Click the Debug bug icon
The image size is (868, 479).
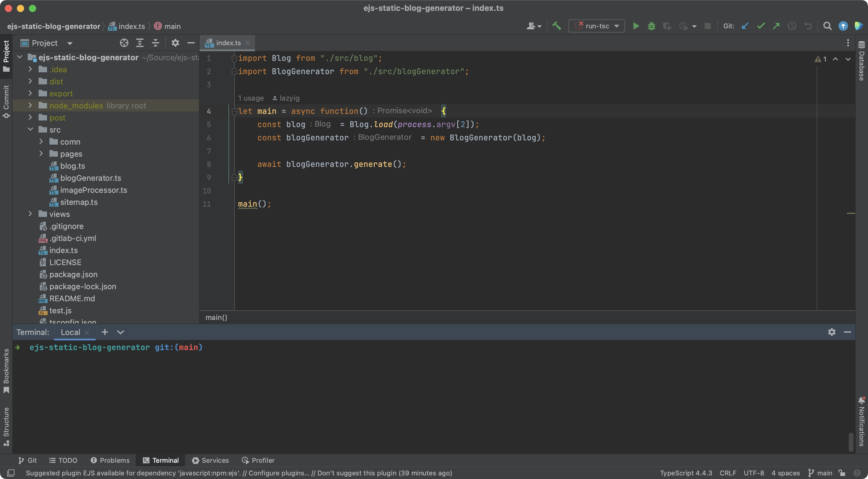(x=651, y=26)
